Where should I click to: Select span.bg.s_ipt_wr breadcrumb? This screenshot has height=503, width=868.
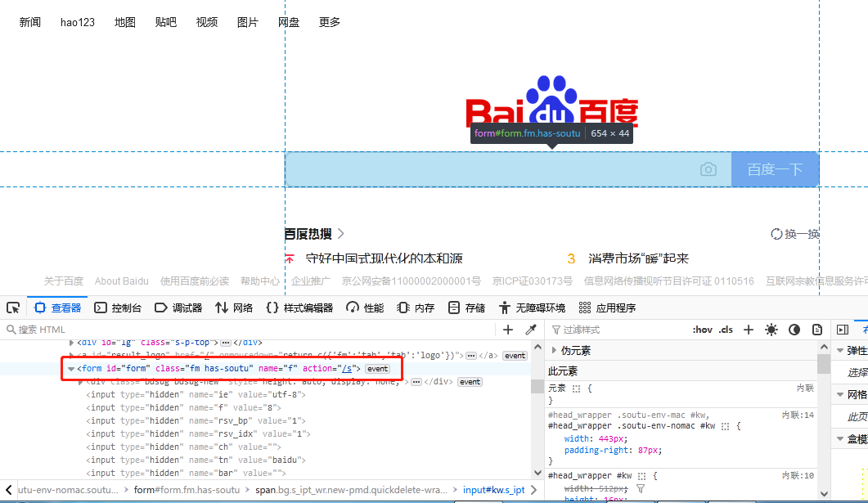[x=351, y=490]
